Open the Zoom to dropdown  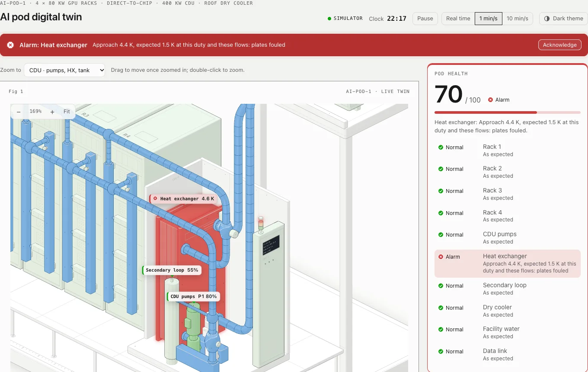pos(64,70)
